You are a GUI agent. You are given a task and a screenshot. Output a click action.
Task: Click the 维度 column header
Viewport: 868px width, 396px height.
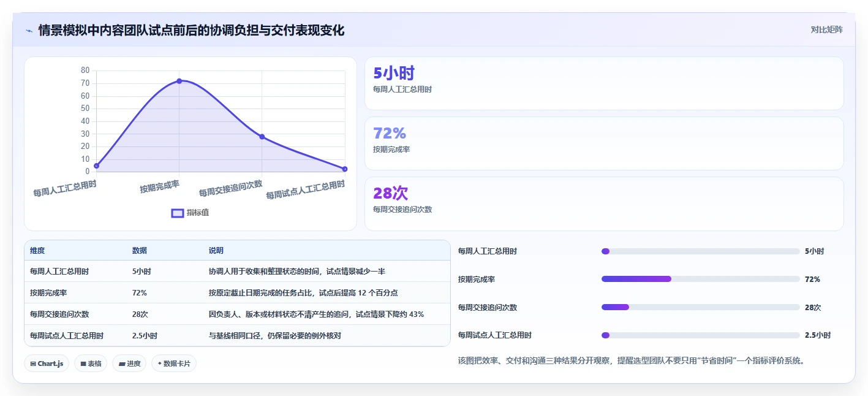37,251
